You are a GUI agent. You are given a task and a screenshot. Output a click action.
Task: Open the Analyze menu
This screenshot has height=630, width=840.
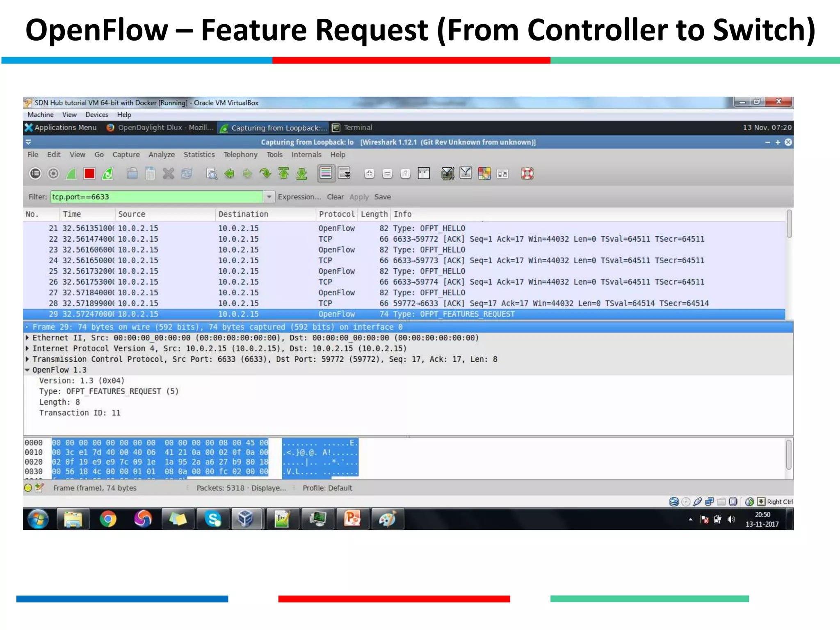point(162,155)
